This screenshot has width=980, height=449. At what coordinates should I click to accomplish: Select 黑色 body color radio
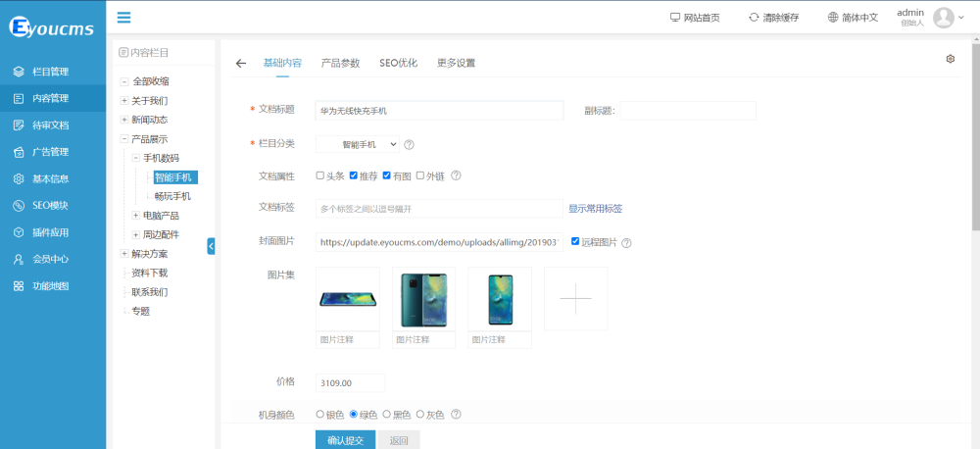[x=386, y=414]
